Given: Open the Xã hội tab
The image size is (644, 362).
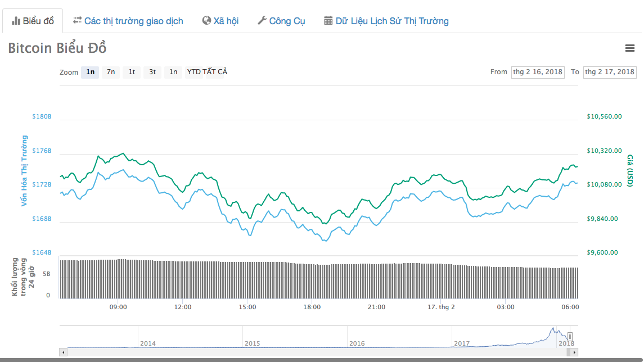Looking at the screenshot, I should point(220,21).
